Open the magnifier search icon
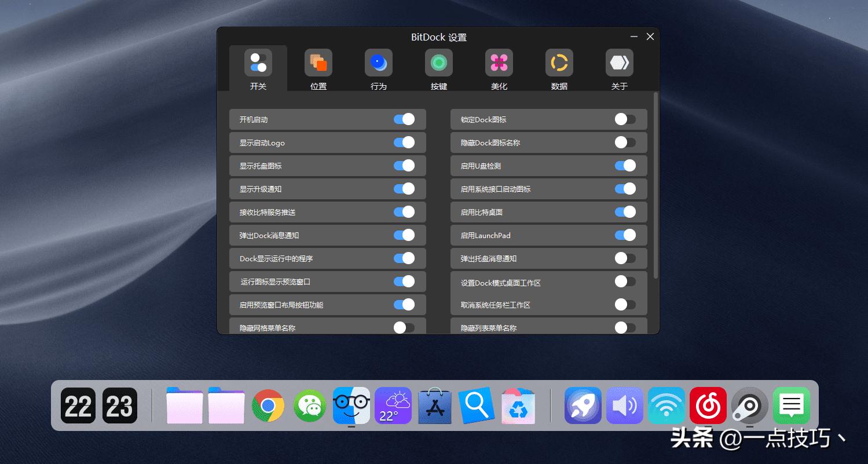This screenshot has height=464, width=868. coord(476,405)
